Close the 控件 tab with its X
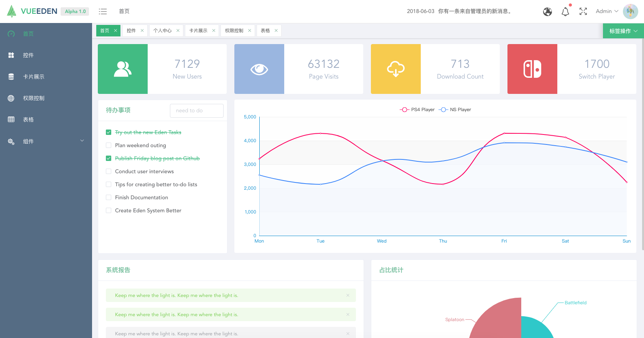 [x=142, y=31]
